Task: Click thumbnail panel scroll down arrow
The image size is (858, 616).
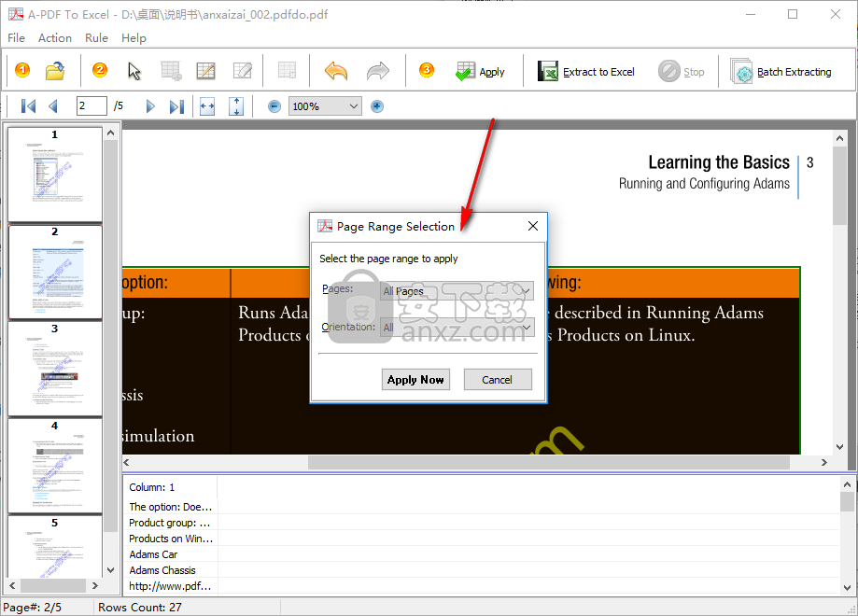Action: tap(110, 570)
